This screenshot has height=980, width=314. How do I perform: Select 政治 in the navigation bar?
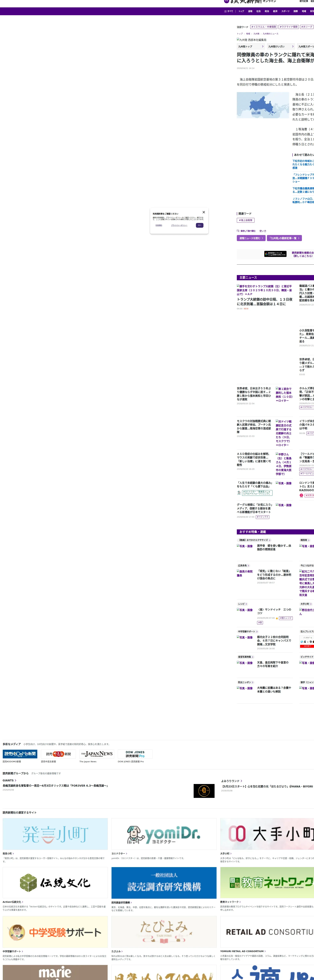267,11
